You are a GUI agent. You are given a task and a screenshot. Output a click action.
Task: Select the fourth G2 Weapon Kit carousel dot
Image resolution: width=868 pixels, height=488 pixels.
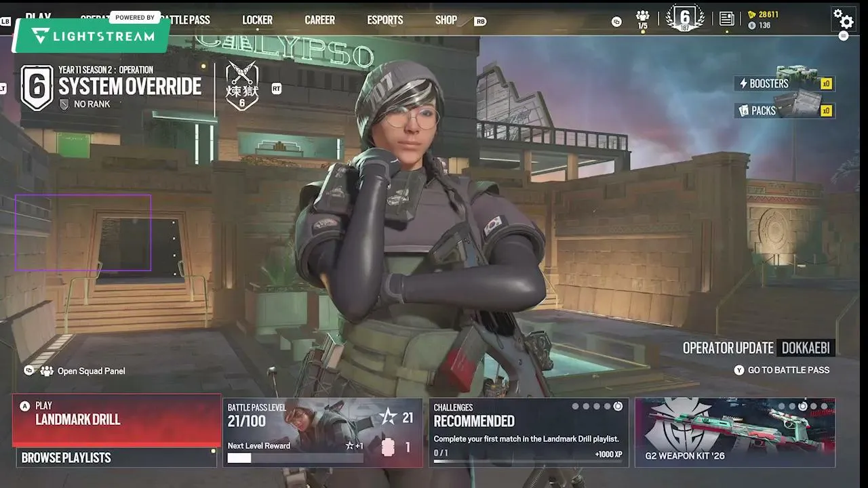coord(814,407)
